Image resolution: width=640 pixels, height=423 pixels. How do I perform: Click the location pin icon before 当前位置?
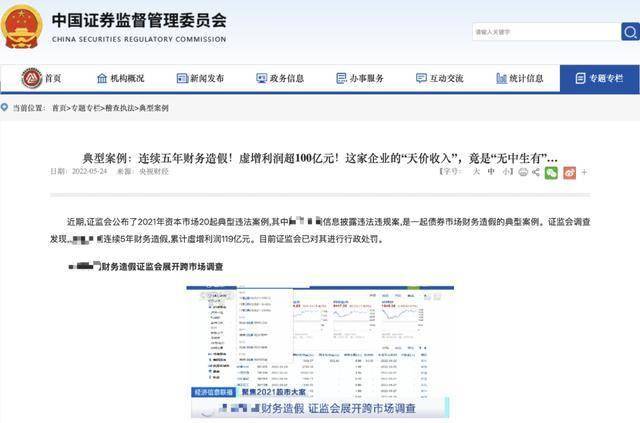pos(6,107)
